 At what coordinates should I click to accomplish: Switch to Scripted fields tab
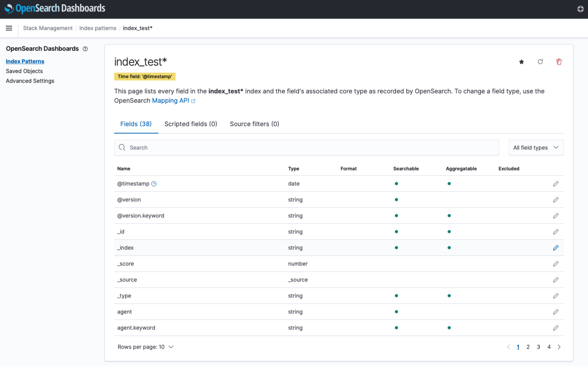click(191, 124)
